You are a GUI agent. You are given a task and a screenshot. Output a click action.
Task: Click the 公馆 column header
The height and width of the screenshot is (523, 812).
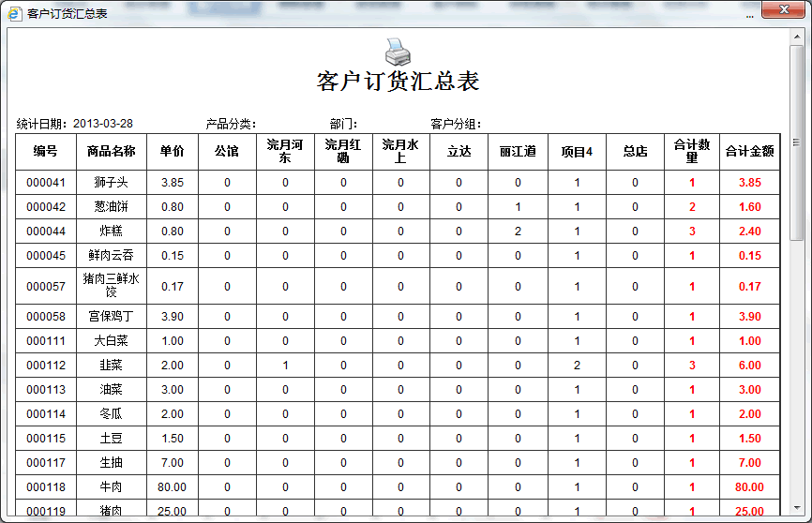pos(227,151)
